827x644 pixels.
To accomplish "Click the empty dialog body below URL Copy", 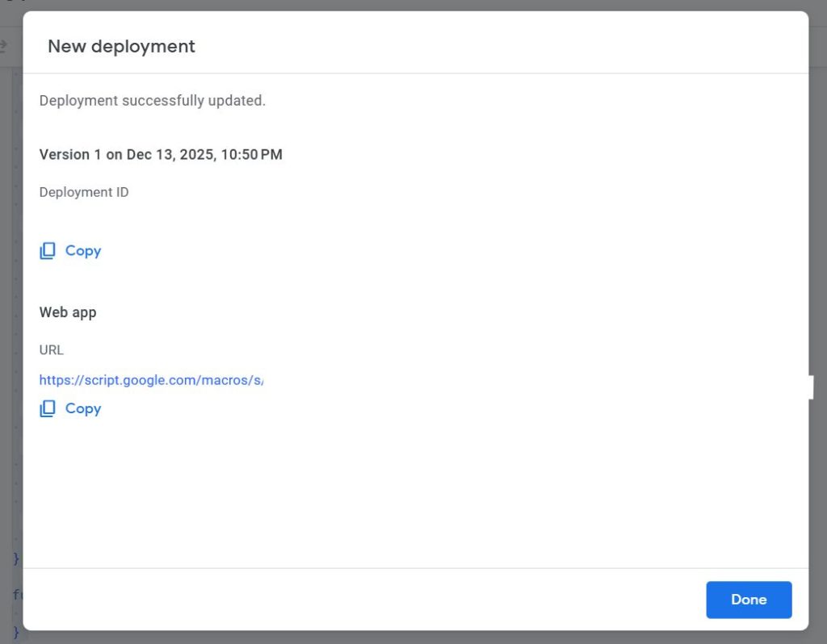I will click(x=404, y=492).
